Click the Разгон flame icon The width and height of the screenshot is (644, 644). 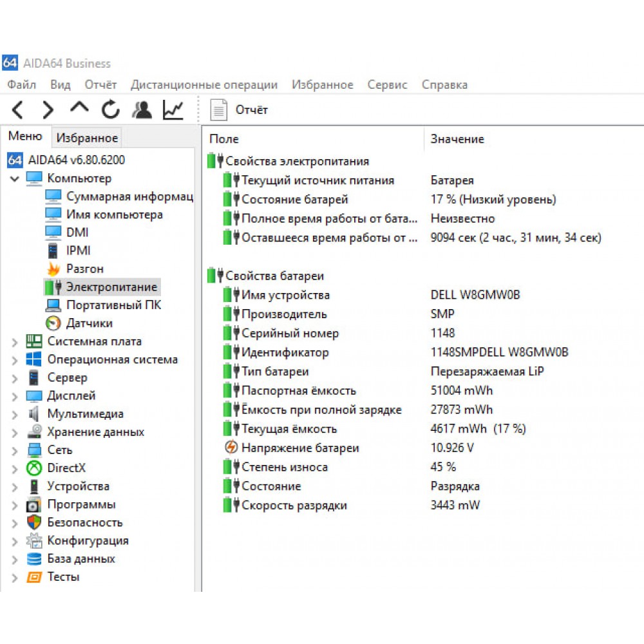(x=53, y=269)
